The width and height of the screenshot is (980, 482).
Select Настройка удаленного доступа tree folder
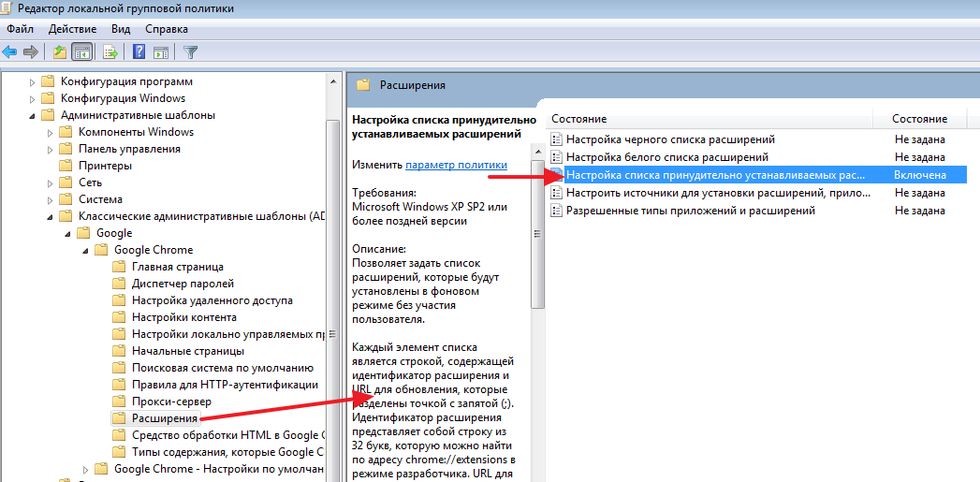pos(212,300)
